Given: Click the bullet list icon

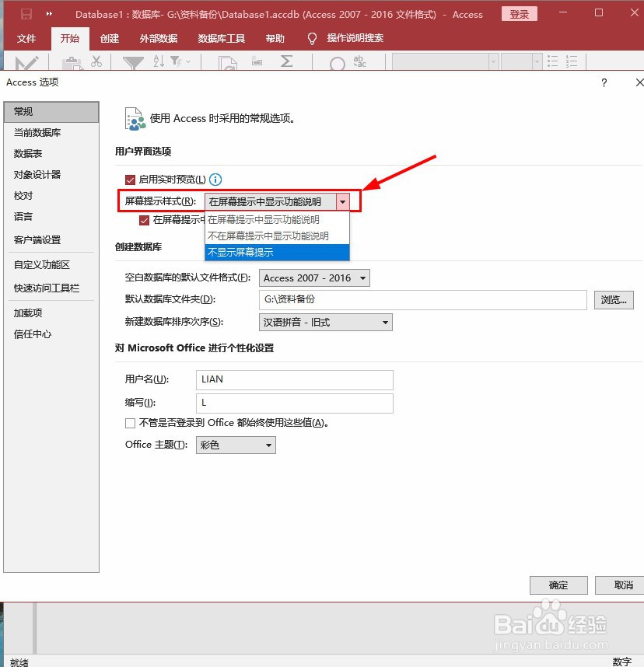Looking at the screenshot, I should pyautogui.click(x=552, y=61).
